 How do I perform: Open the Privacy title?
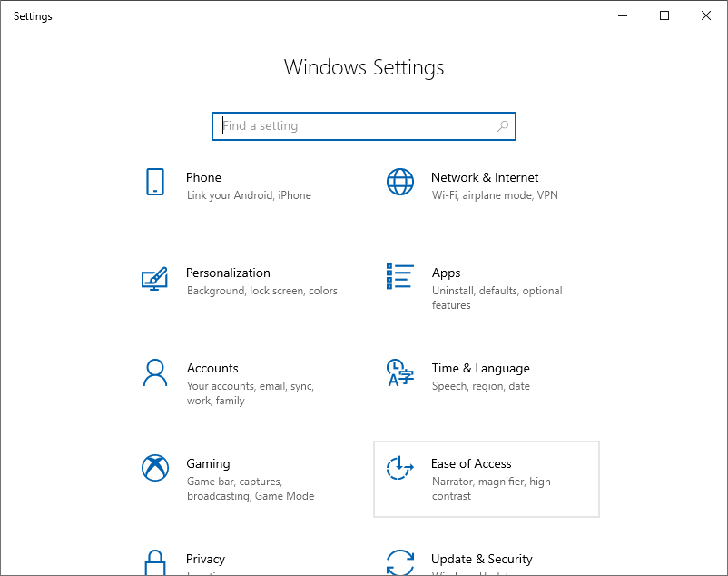[205, 559]
